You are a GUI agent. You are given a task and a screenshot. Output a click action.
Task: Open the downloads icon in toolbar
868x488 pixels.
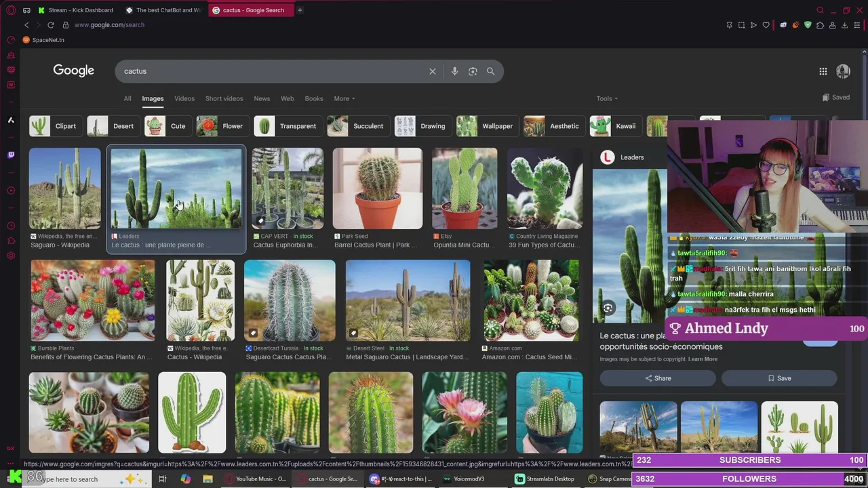[844, 25]
